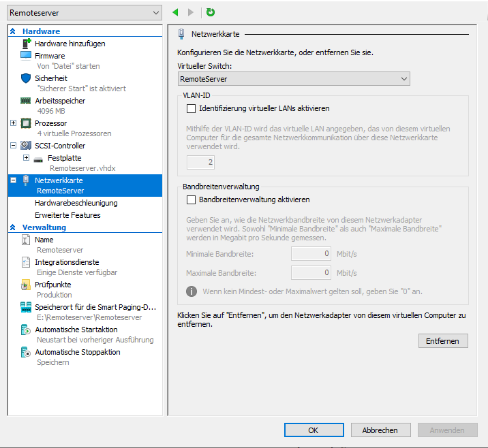
Task: Click the 4 virtuelle Prozessoren text
Action: [x=74, y=133]
